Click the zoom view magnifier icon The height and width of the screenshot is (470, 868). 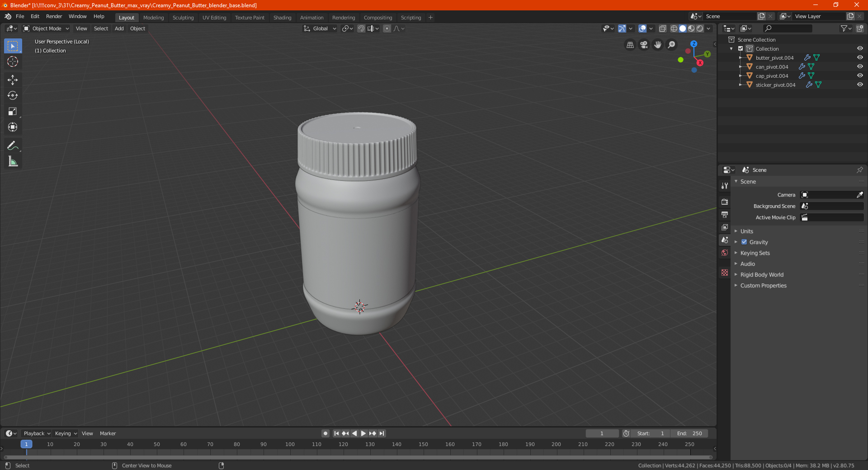coord(672,45)
